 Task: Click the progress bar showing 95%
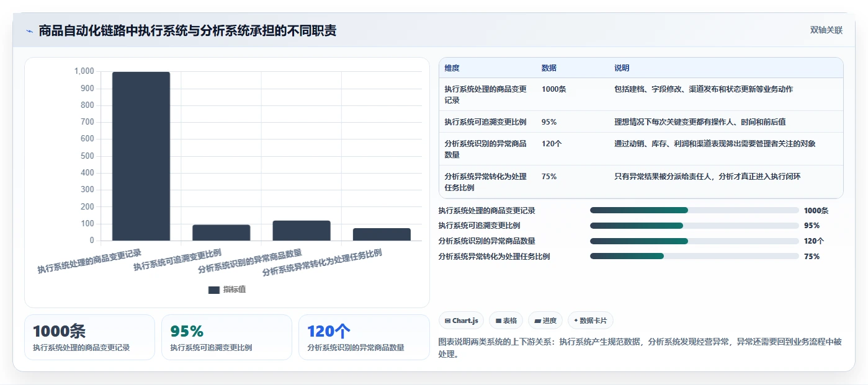[694, 226]
